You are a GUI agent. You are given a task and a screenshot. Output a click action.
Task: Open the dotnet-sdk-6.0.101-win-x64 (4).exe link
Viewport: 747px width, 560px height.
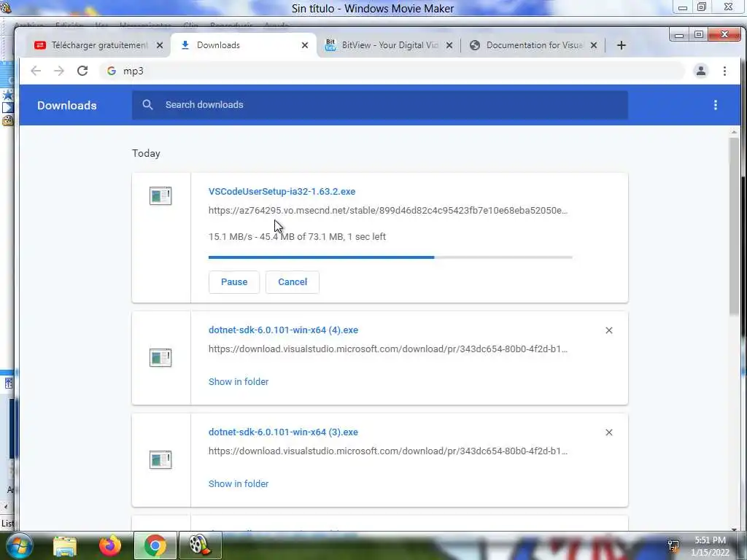coord(284,330)
